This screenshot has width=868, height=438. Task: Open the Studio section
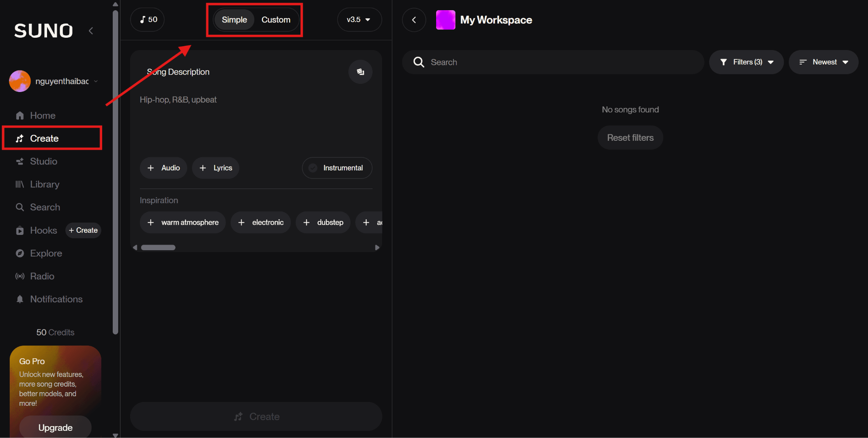tap(43, 161)
